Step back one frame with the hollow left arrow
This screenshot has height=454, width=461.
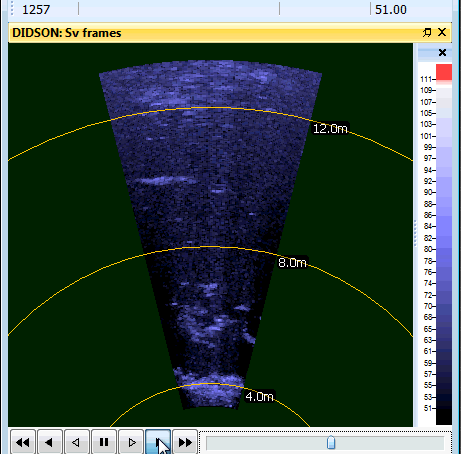77,442
